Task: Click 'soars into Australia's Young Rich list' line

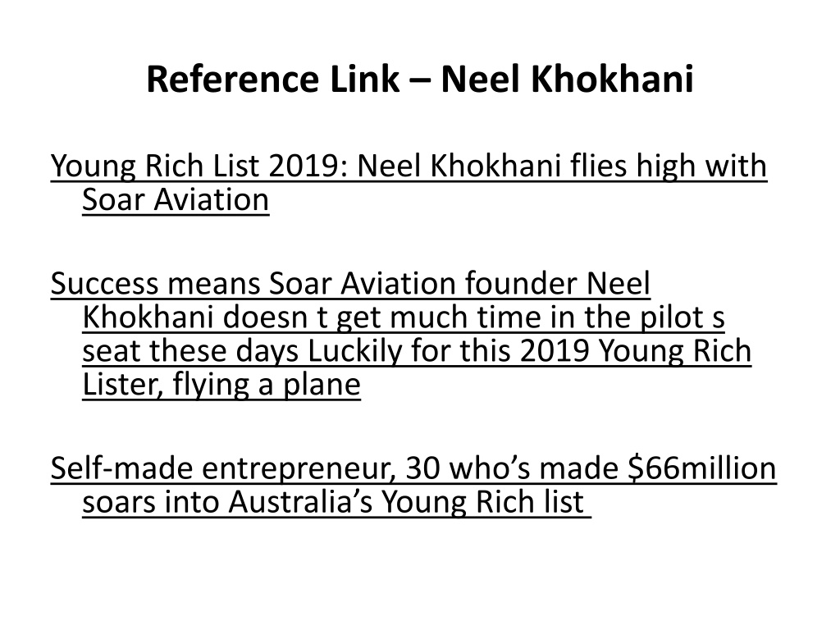Action: pos(336,502)
